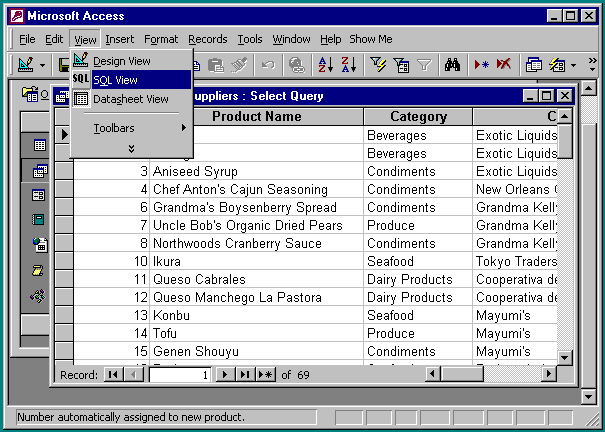The width and height of the screenshot is (605, 432).
Task: Choose Design View from the View menu
Action: point(131,61)
